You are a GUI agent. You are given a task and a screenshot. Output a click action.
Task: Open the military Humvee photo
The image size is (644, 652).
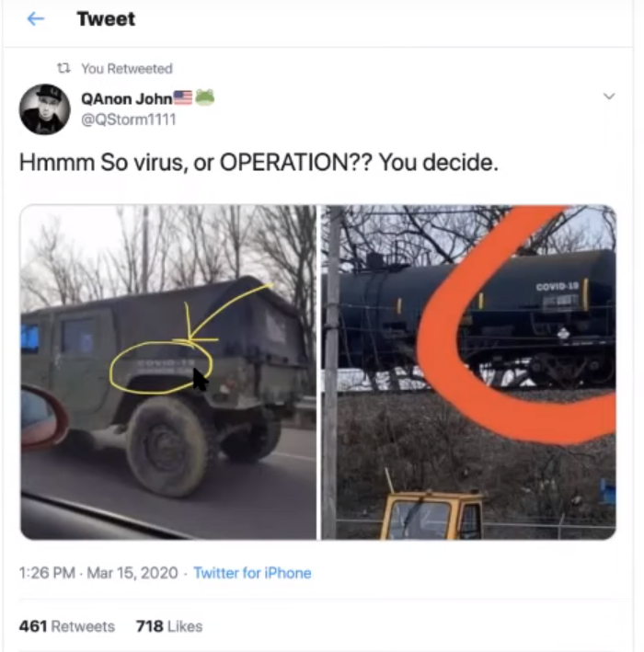[168, 372]
